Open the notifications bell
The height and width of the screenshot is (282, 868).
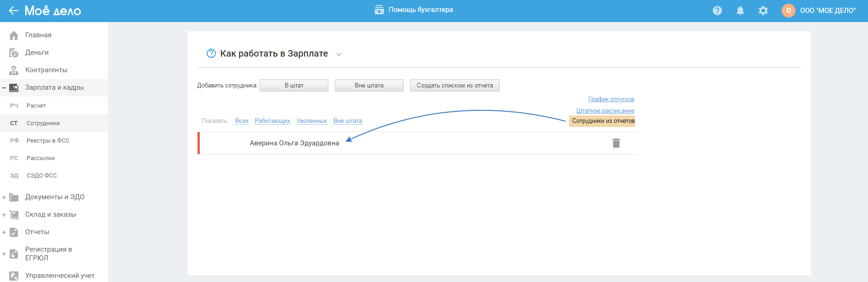click(x=740, y=11)
